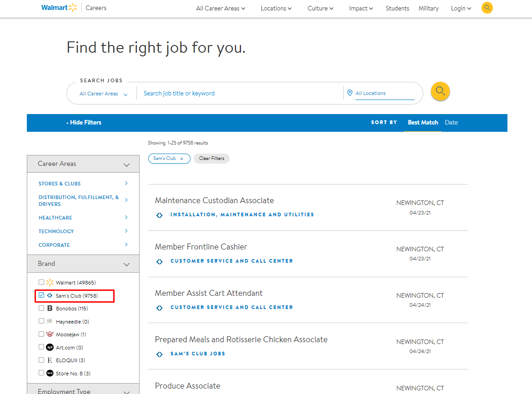Click Bonobos B icon in Brand list
Screen dimensions: 532x394
(50, 308)
